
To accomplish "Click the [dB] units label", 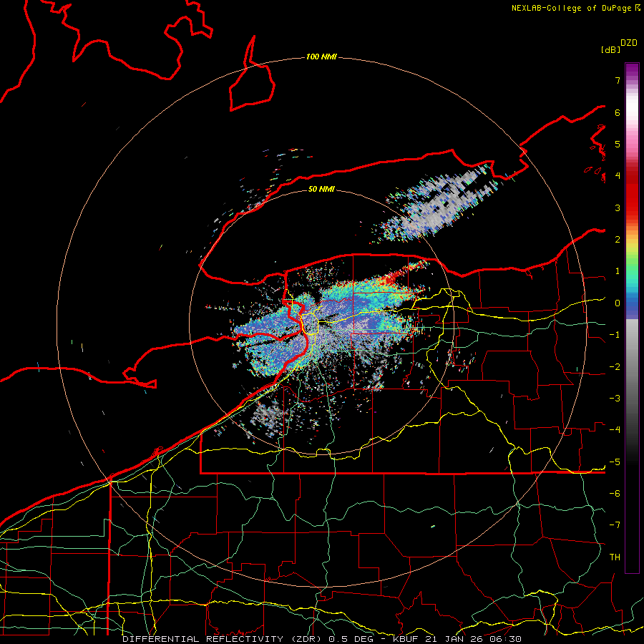I will [610, 50].
